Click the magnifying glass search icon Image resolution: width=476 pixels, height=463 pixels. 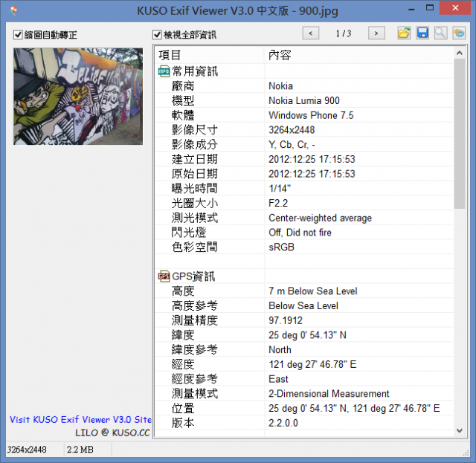tap(440, 33)
